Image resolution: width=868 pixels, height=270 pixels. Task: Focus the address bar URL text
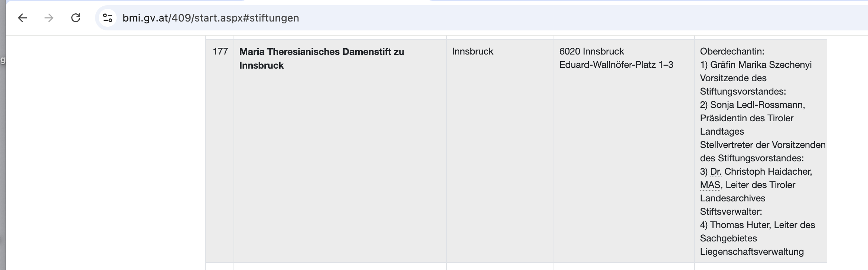211,18
